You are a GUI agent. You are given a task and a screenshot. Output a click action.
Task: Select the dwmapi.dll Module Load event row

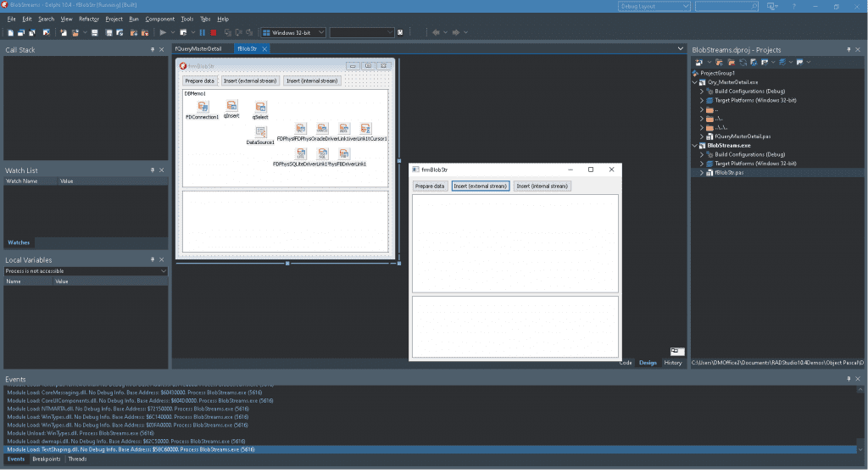click(430, 442)
